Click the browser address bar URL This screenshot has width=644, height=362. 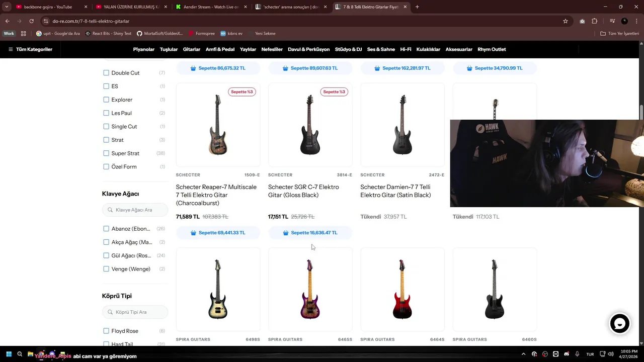coord(91,21)
